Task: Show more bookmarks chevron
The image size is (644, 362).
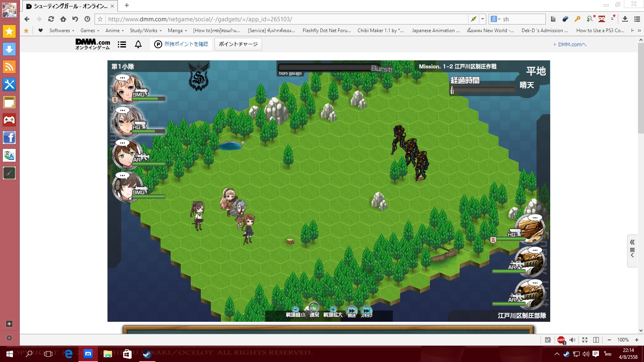Action: tap(639, 31)
